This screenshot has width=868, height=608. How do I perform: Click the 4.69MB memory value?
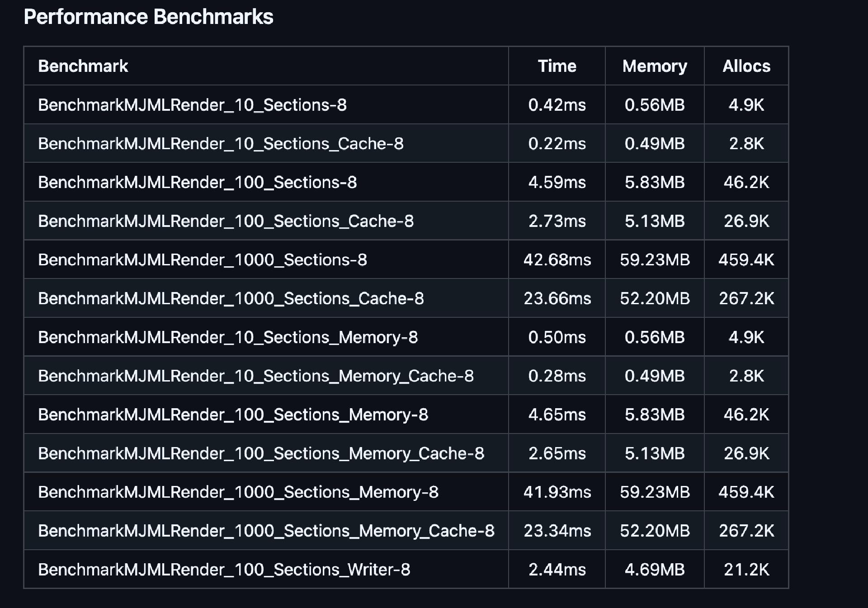coord(655,570)
